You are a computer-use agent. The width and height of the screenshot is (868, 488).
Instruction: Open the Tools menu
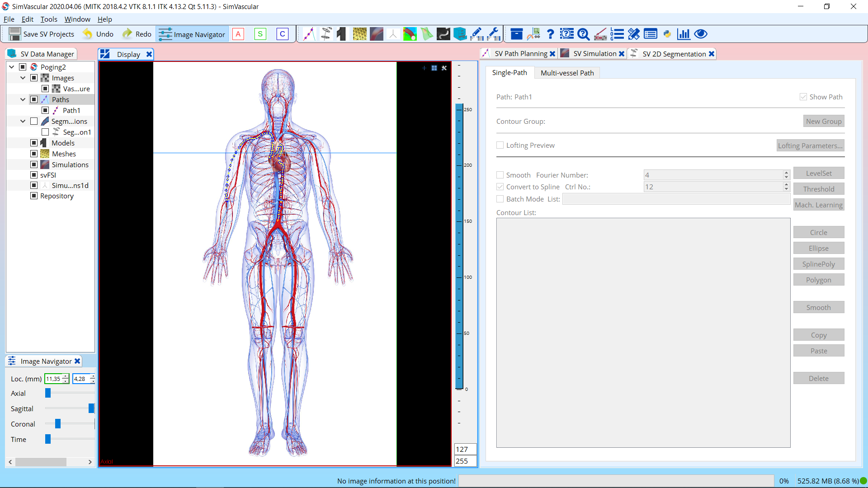[48, 19]
